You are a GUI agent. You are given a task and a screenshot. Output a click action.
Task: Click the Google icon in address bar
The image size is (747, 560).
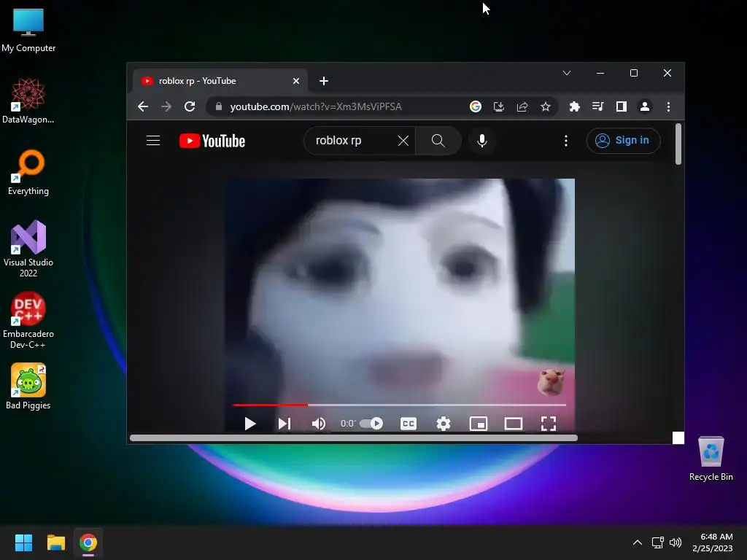475,106
